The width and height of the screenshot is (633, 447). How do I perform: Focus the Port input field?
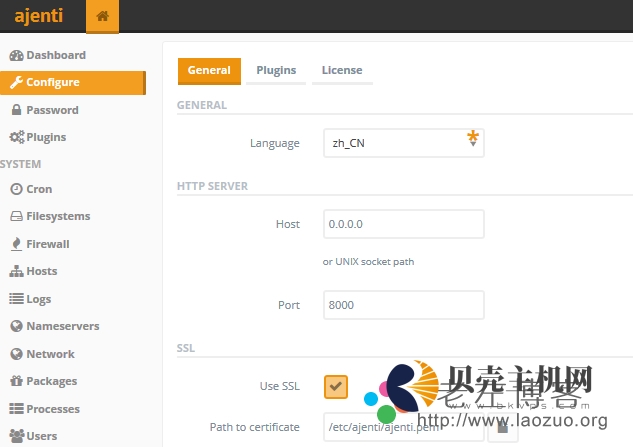(404, 305)
